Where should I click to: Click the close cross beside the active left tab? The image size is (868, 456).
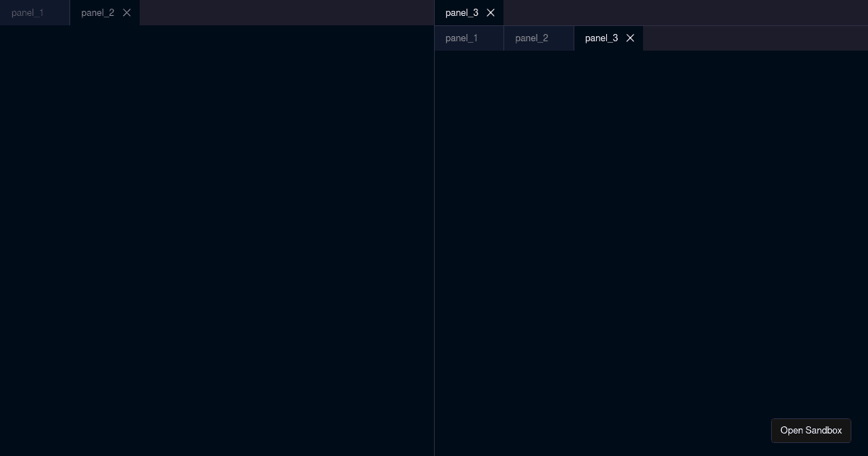coord(127,12)
